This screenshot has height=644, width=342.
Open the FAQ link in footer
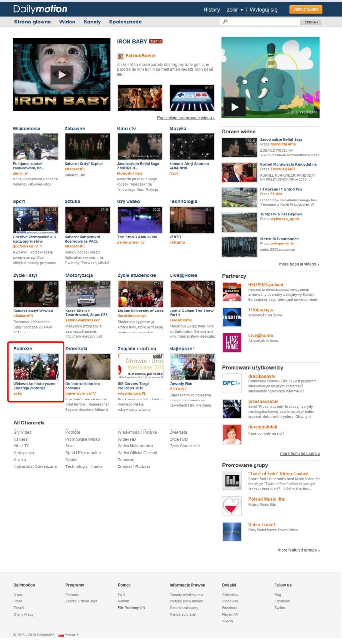[121, 595]
